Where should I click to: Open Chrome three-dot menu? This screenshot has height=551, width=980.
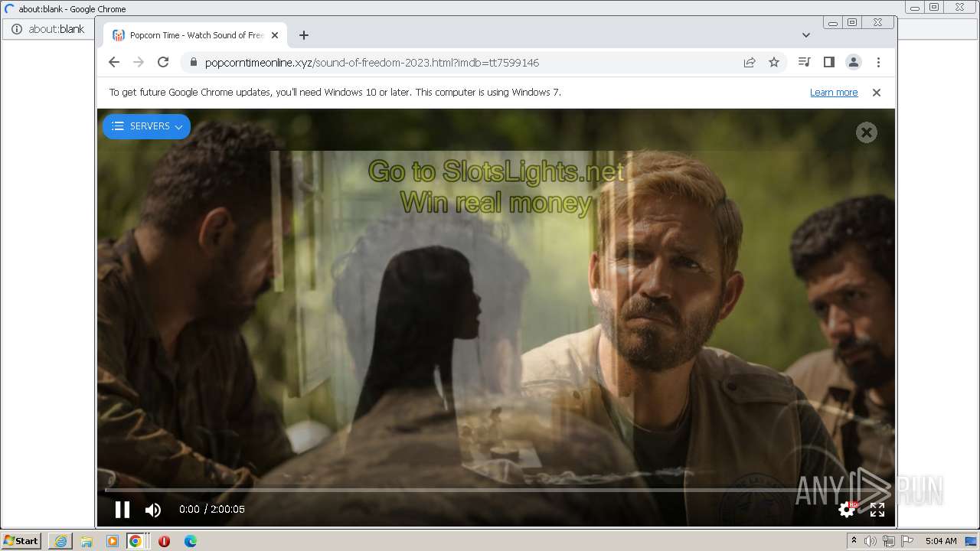click(878, 62)
